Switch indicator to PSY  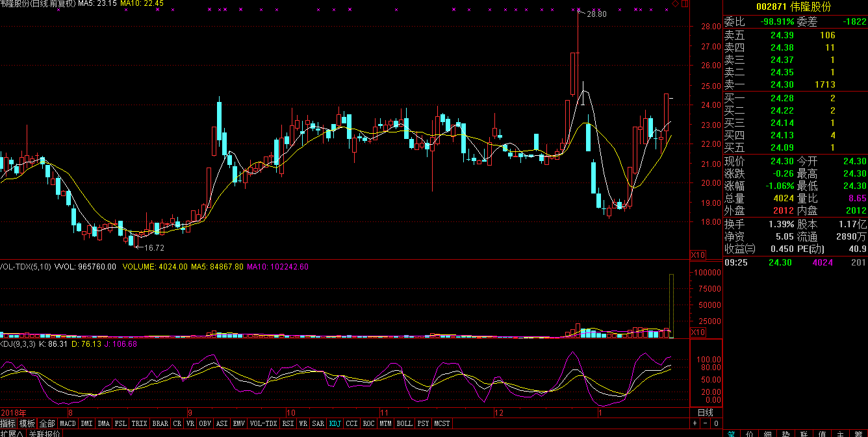tap(423, 423)
